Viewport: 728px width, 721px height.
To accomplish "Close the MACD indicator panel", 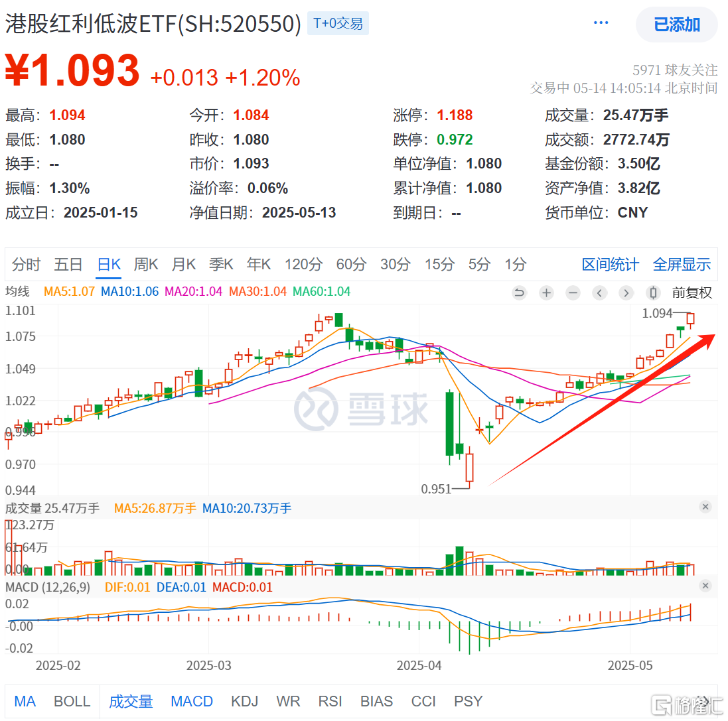I will click(x=705, y=586).
